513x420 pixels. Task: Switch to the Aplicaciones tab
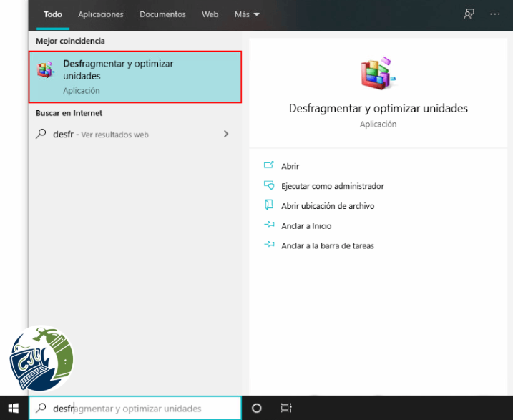coord(100,14)
